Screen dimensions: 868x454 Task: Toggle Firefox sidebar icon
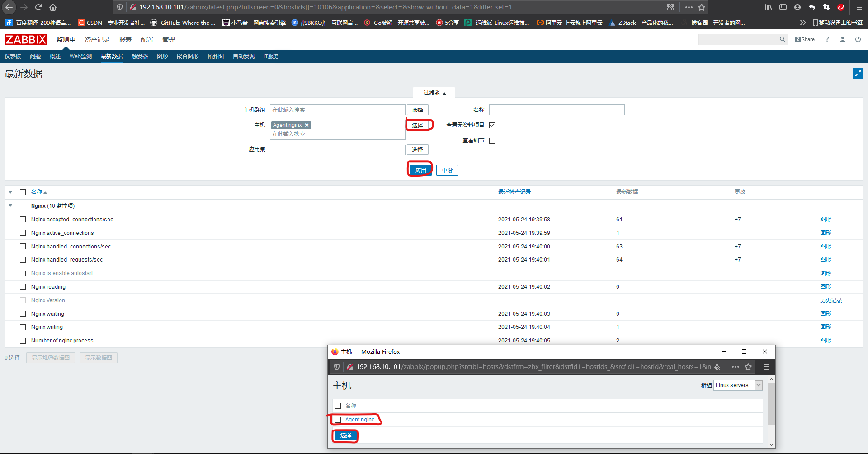pos(783,7)
